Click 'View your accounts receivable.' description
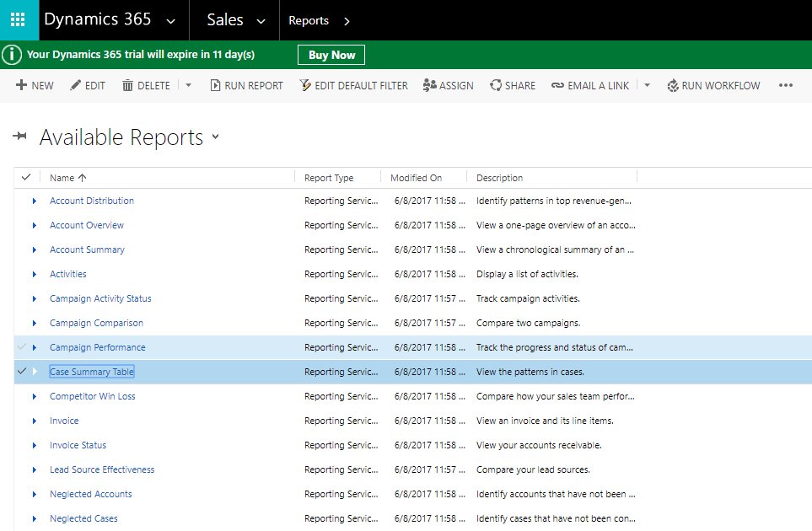Screen dimensions: 812x531 pyautogui.click(x=539, y=445)
